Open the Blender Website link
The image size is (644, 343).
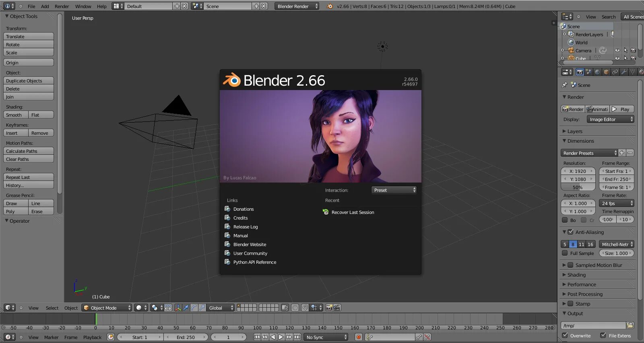pos(250,244)
